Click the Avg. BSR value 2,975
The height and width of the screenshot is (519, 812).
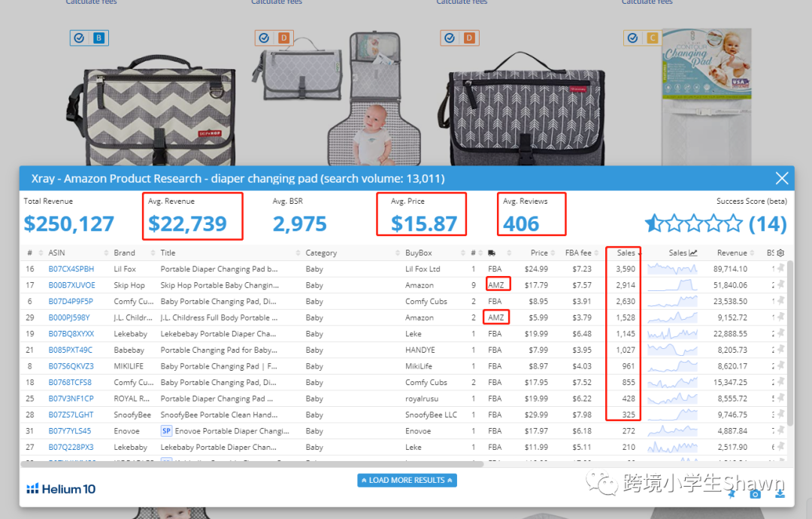tap(300, 223)
